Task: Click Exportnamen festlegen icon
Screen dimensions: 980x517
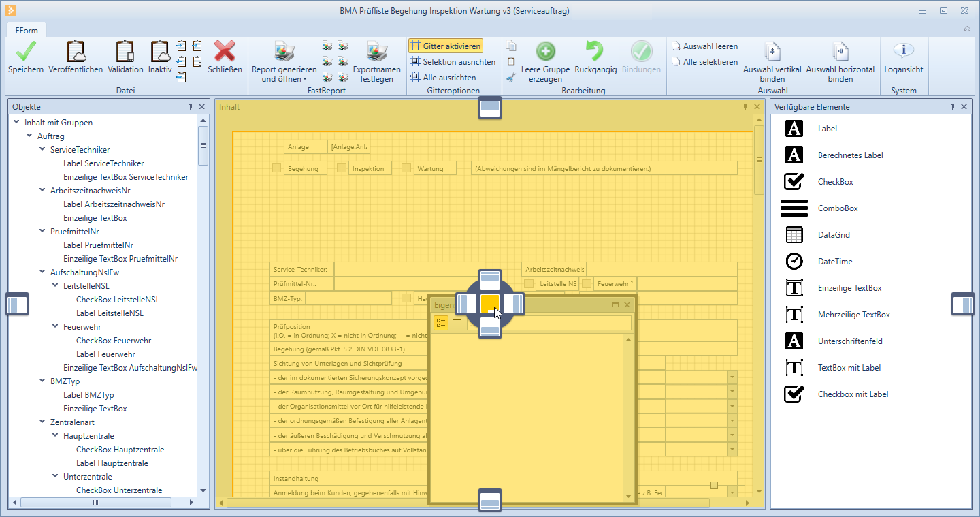Action: pos(376,52)
